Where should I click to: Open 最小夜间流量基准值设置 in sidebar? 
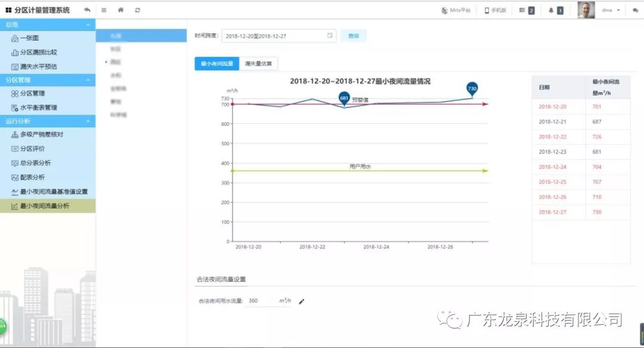coord(54,192)
